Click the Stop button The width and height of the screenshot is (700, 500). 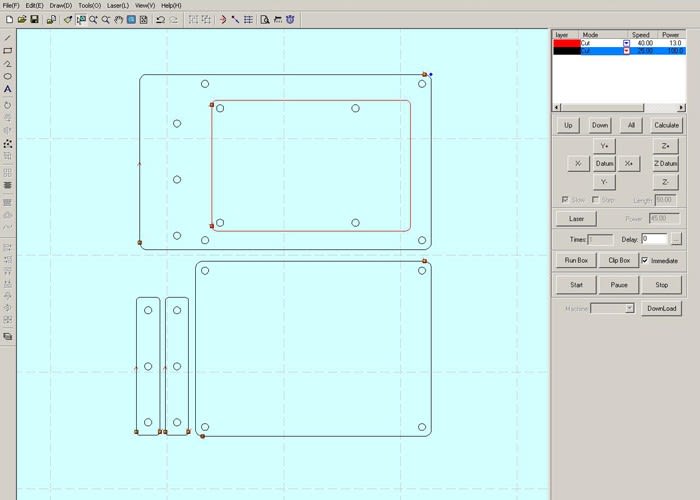pos(662,285)
